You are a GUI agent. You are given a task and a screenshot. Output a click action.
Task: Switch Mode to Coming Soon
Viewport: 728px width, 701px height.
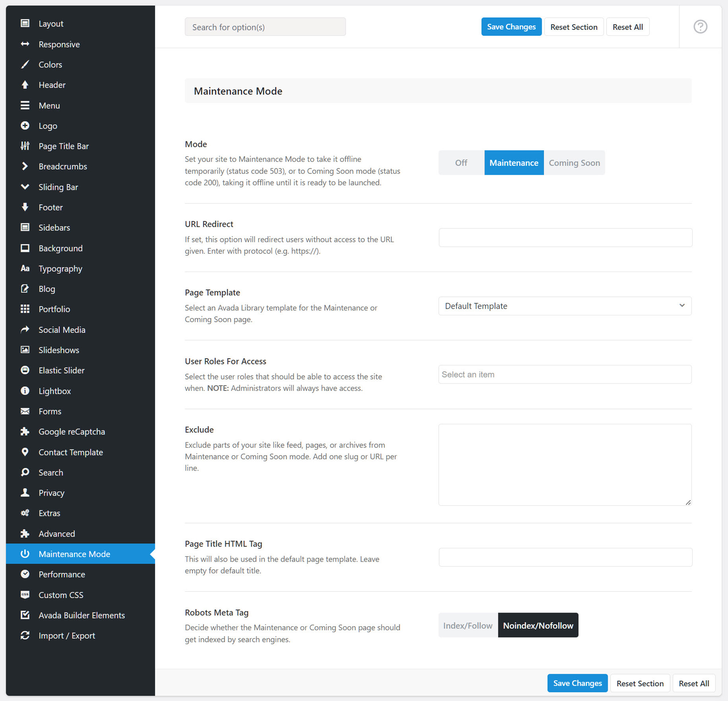(x=574, y=163)
